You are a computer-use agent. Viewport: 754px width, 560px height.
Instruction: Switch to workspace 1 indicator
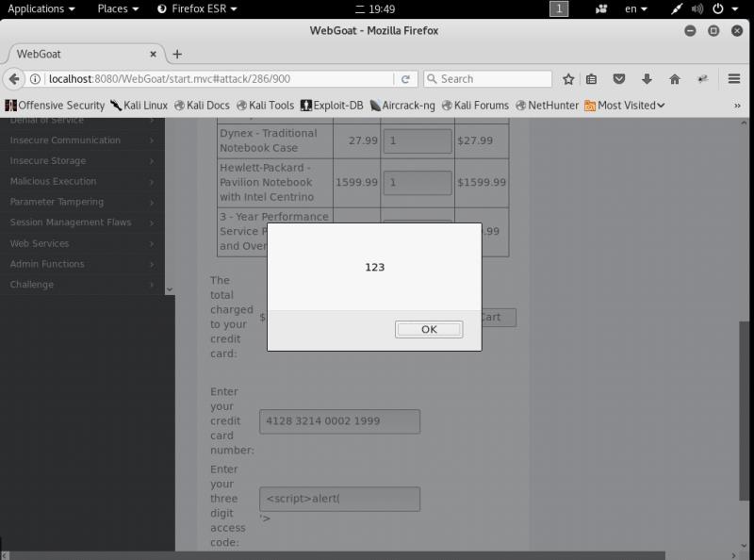(x=559, y=8)
